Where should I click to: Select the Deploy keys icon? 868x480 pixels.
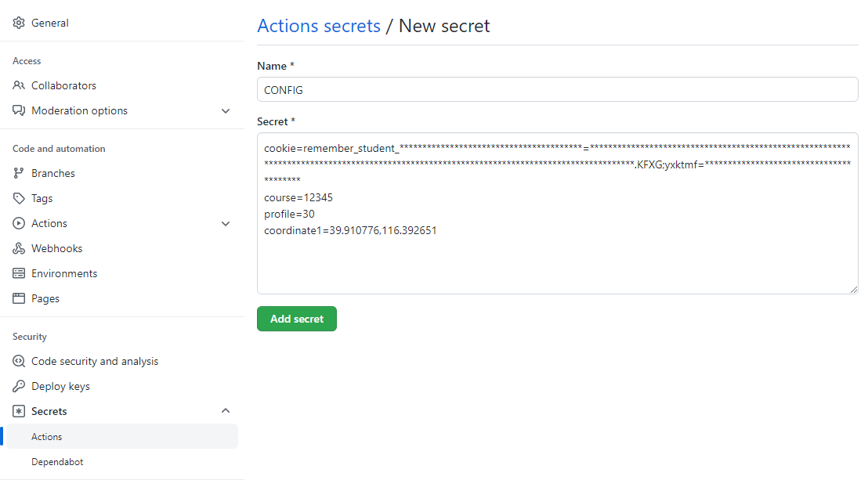click(x=18, y=386)
